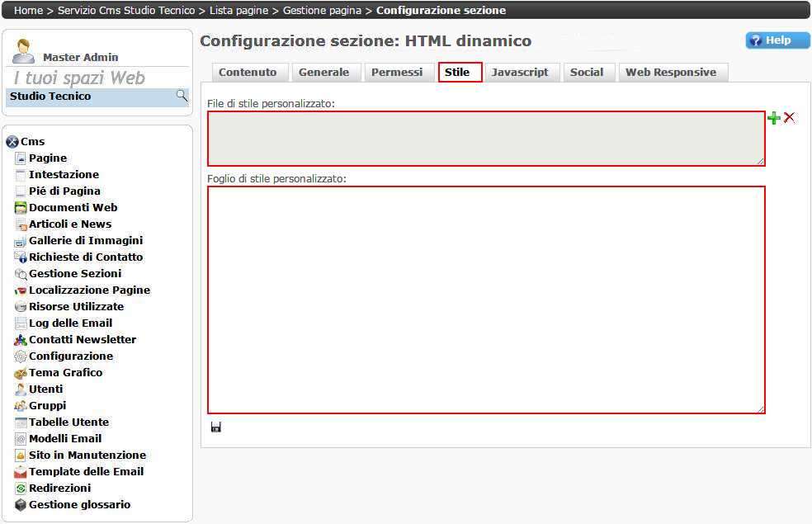Screen dimensions: 812x524
Task: Click the Gallerie di Immagini icon
Action: click(21, 241)
